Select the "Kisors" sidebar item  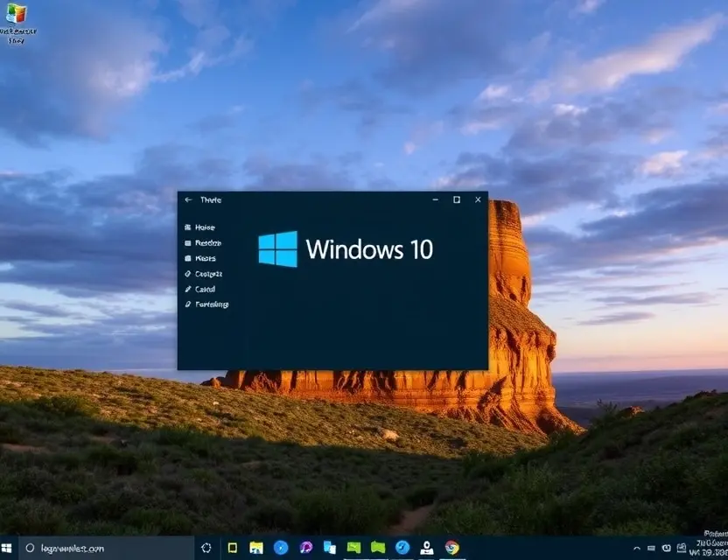200,258
